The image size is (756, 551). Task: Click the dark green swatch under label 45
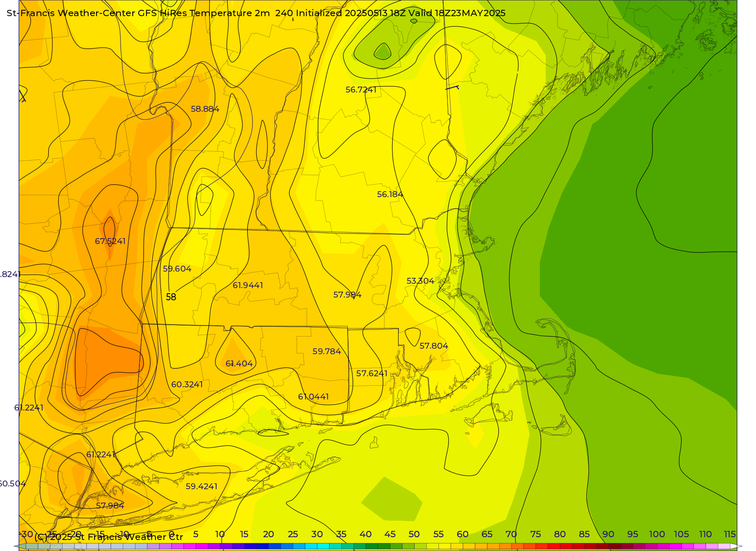(384, 546)
